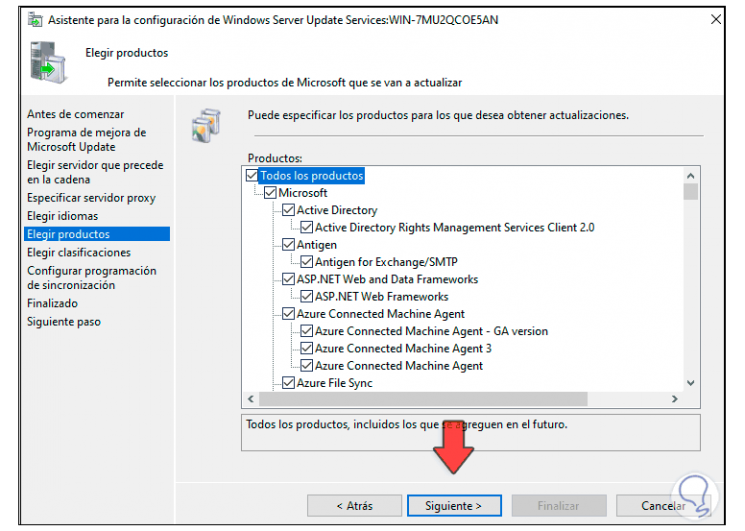The image size is (745, 531).
Task: Select Elegir servidor que precede en la cadena
Action: click(95, 172)
